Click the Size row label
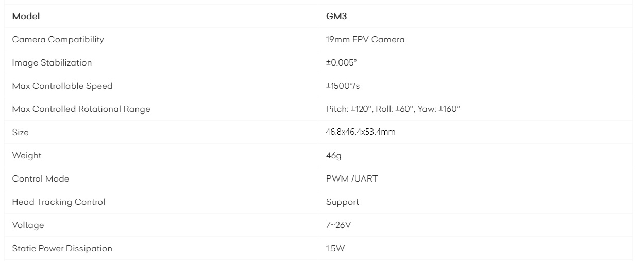 [21, 132]
